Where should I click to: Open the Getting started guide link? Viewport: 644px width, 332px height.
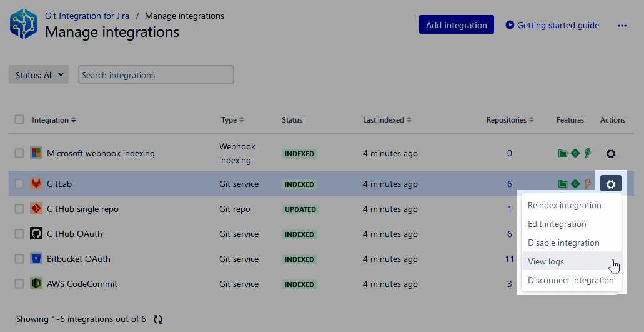(552, 25)
